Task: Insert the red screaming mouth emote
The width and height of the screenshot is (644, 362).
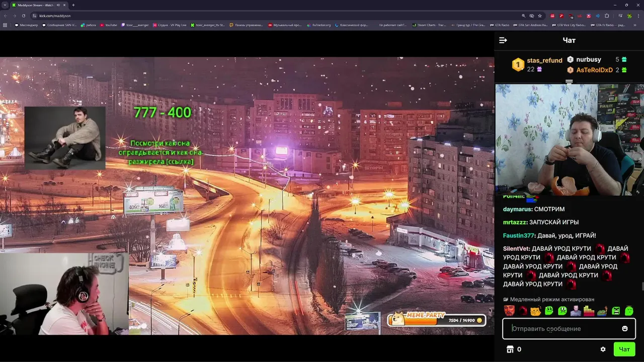Action: [x=523, y=311]
